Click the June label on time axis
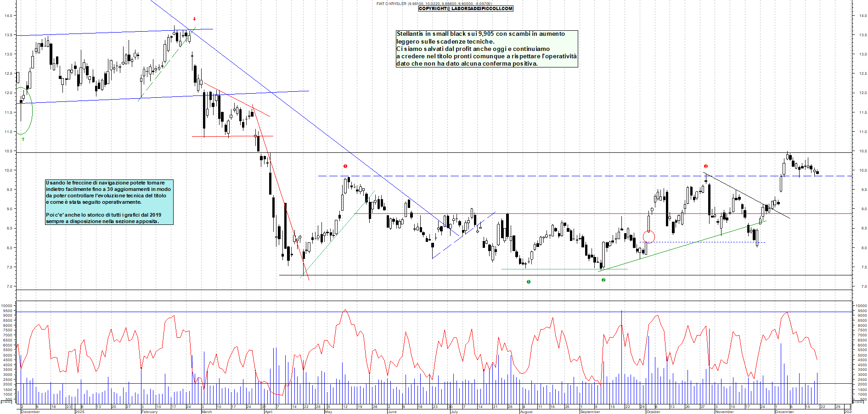 (392, 412)
